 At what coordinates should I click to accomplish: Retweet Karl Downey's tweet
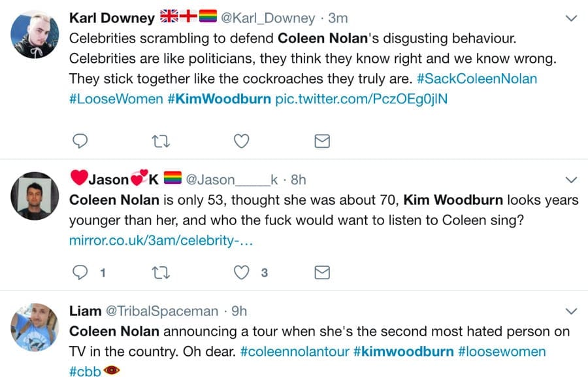click(x=159, y=141)
